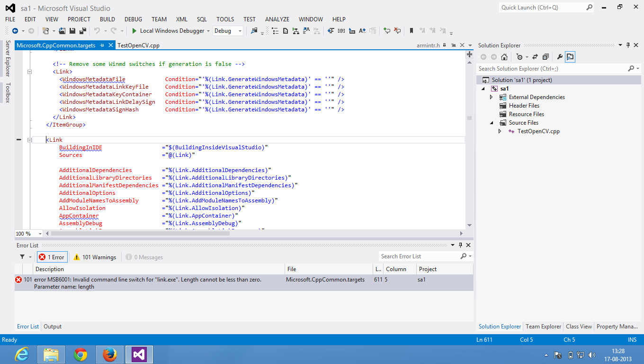The image size is (644, 364).
Task: Toggle the 1 Error filter button
Action: (52, 257)
